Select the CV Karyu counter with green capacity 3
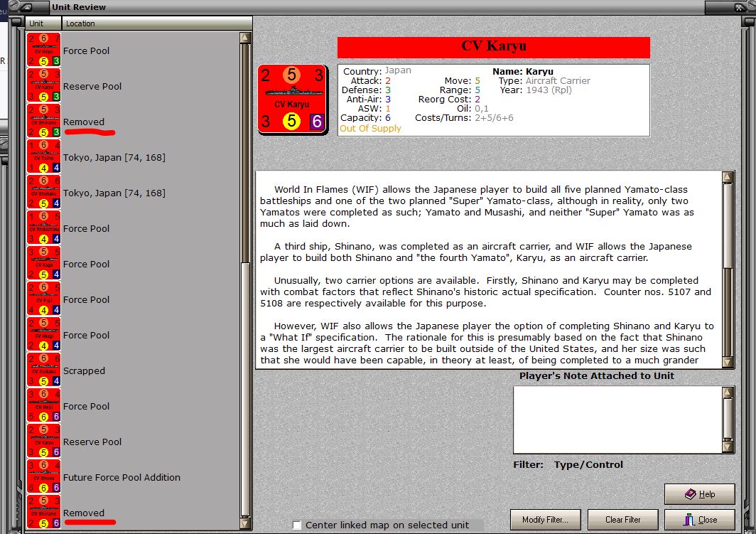The image size is (756, 534). tap(44, 86)
